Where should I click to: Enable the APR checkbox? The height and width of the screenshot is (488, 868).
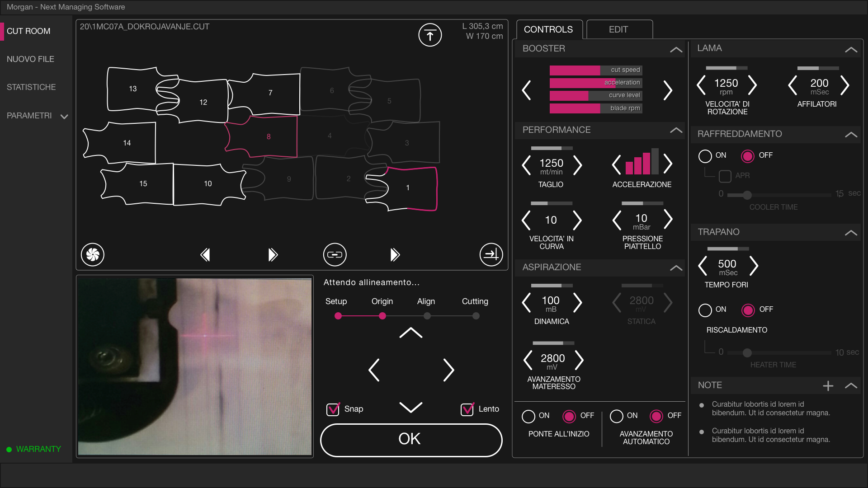coord(725,176)
